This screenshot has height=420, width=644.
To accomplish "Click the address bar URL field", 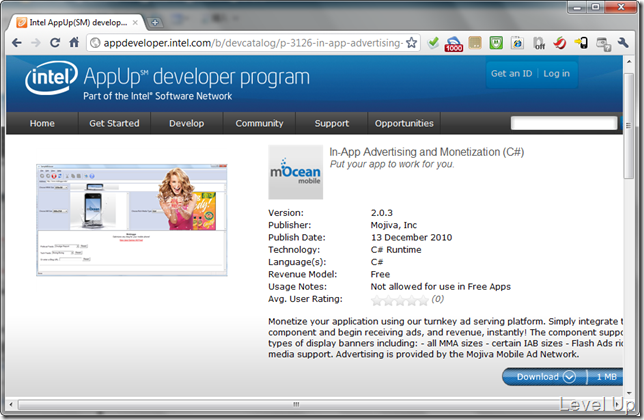I will [x=252, y=43].
